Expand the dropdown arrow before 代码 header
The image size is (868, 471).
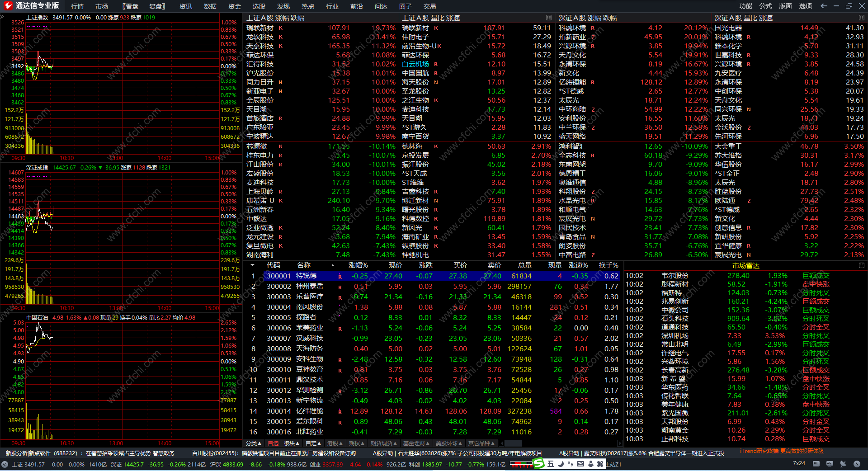tap(252, 265)
